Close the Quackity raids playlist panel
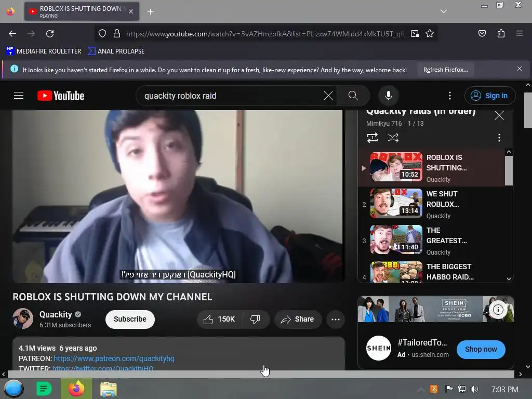This screenshot has height=399, width=532. tap(499, 116)
